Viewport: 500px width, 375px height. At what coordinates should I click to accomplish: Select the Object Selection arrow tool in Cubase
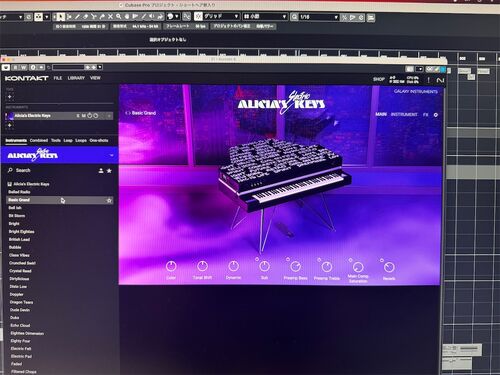click(60, 16)
